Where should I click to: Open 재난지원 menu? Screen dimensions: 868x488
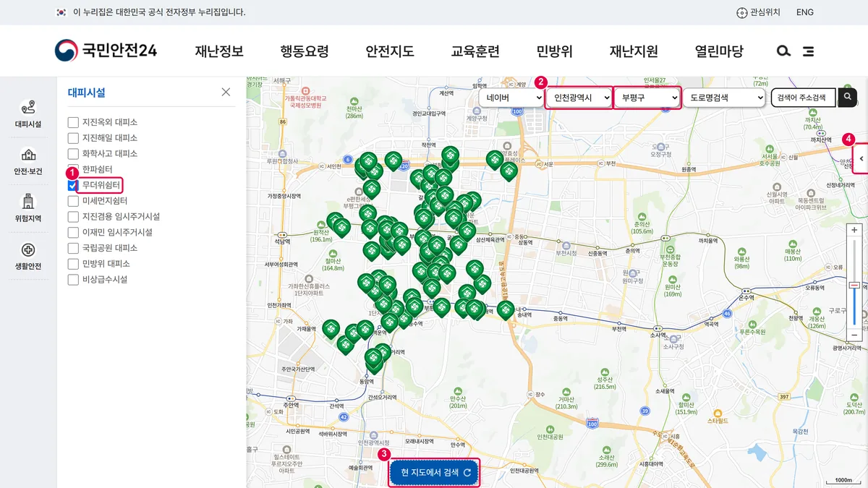[634, 51]
